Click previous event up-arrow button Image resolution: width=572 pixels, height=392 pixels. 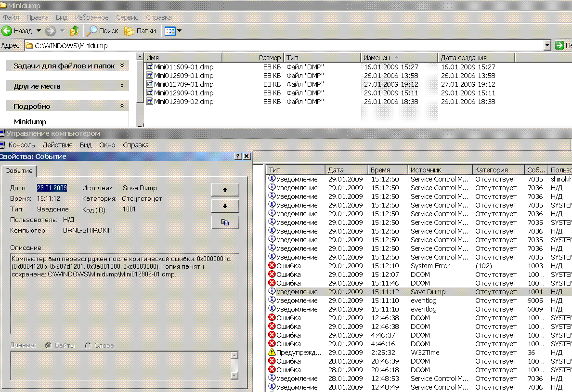click(225, 190)
